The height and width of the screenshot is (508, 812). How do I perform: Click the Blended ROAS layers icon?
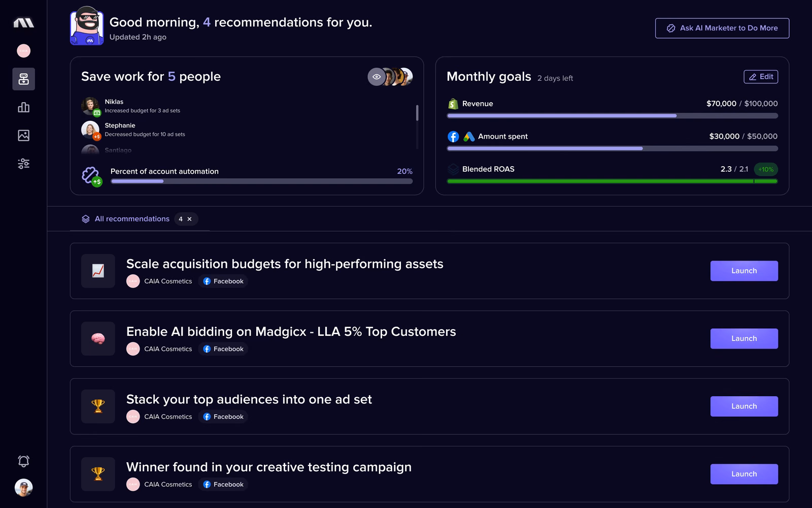point(453,169)
